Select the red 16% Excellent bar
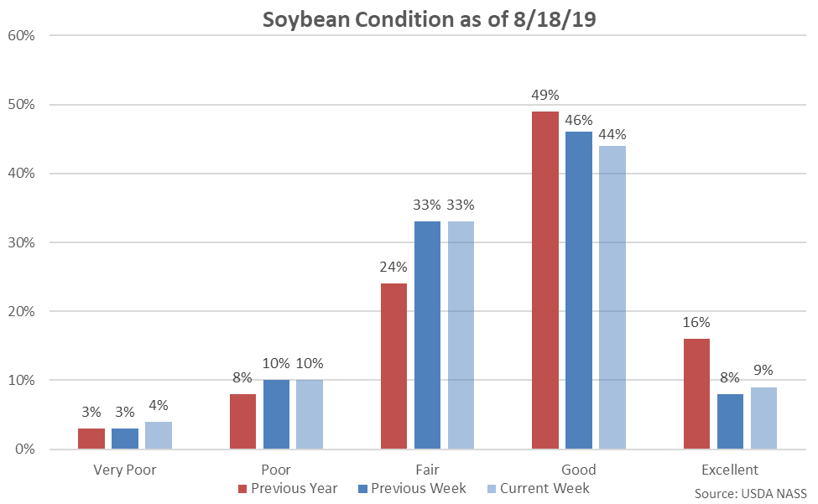Image resolution: width=818 pixels, height=504 pixels. pyautogui.click(x=696, y=394)
